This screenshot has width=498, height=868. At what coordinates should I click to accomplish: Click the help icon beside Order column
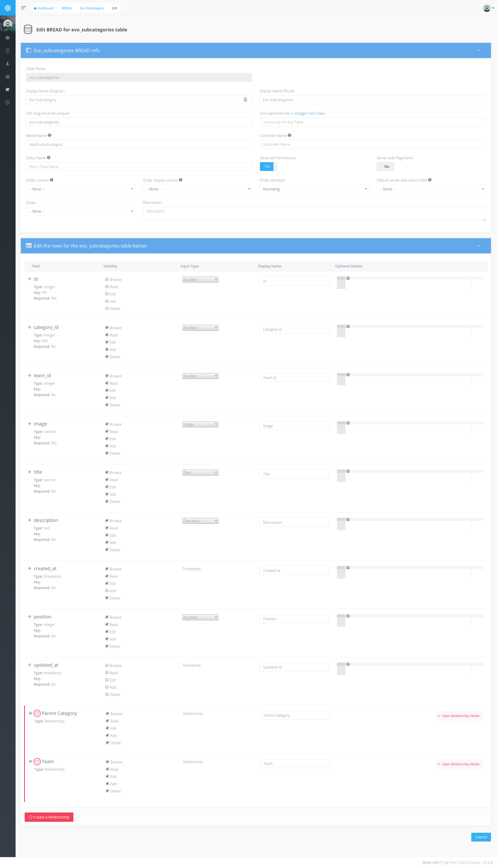[x=52, y=180]
